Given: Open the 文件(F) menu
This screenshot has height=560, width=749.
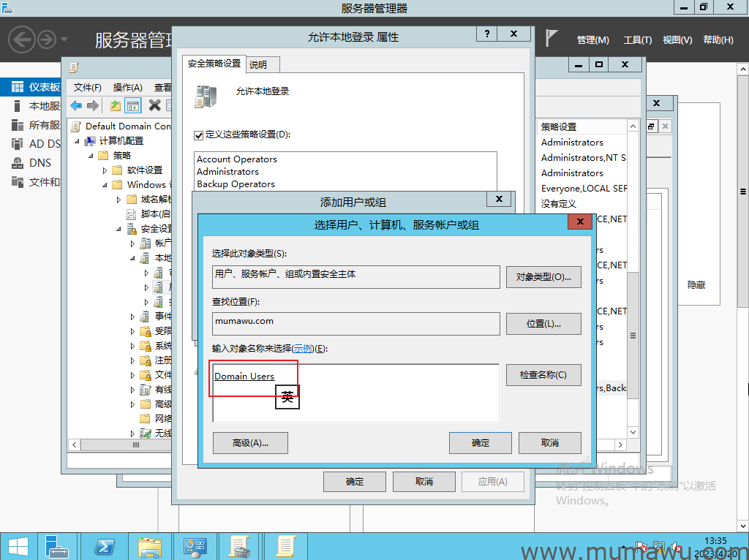Looking at the screenshot, I should [87, 88].
